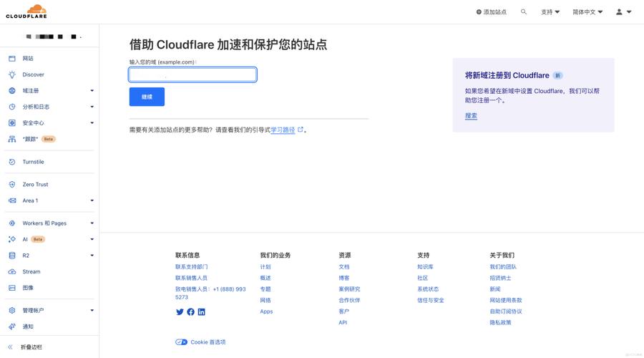Expand the Workers 和 Pages arrow

pyautogui.click(x=92, y=223)
